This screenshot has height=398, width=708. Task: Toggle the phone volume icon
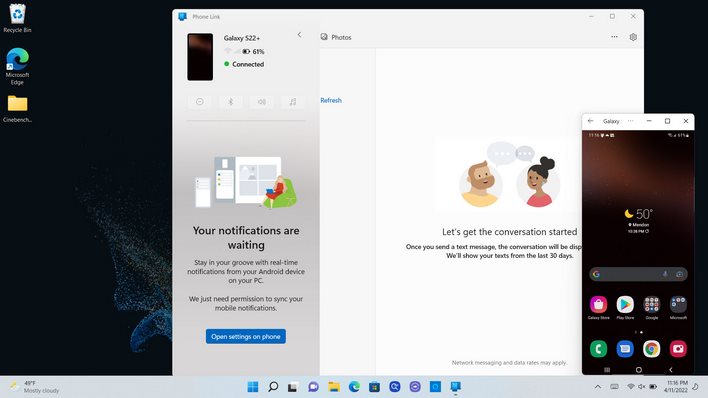(x=261, y=102)
